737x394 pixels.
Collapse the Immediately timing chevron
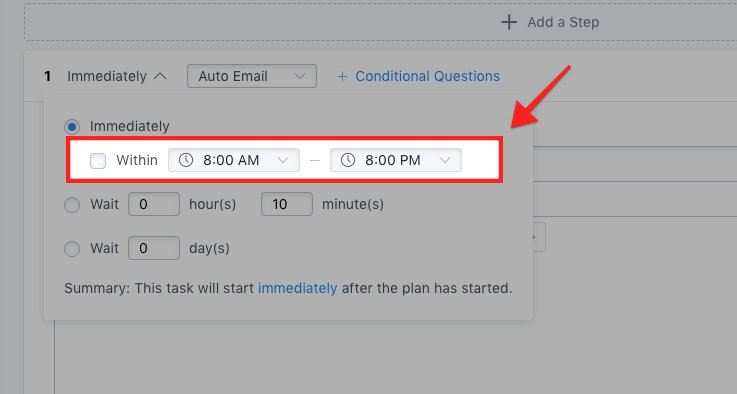[x=160, y=76]
